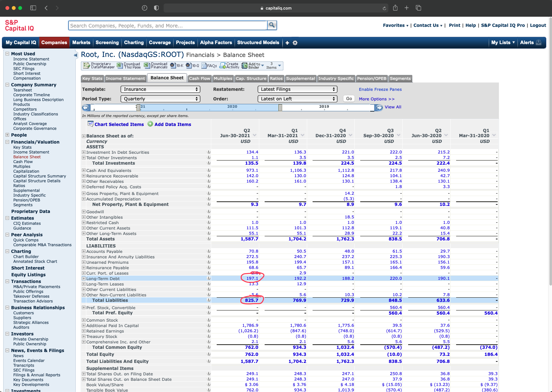Open the Restatement Latest Filings dropdown
This screenshot has height=392, width=552.
(x=297, y=89)
